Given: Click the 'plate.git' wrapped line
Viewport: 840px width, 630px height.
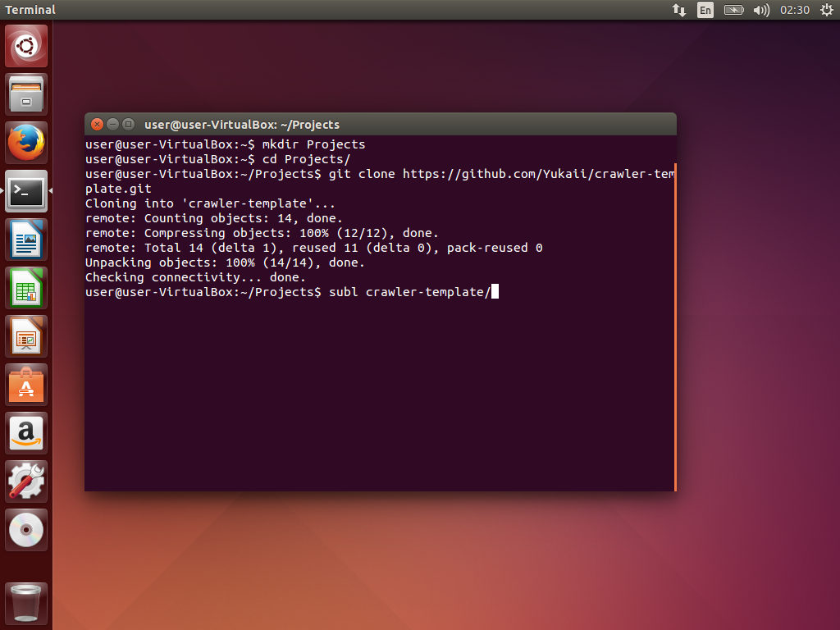Looking at the screenshot, I should click(x=118, y=189).
